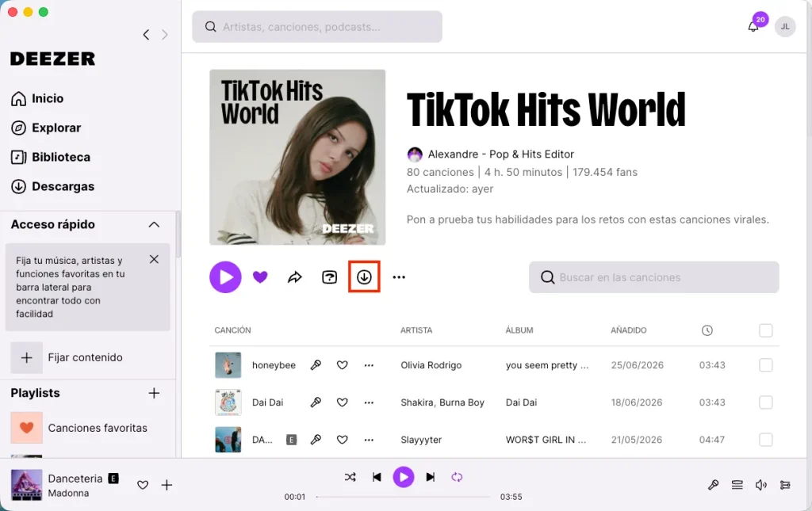Open album you seem pretty ...

point(547,365)
